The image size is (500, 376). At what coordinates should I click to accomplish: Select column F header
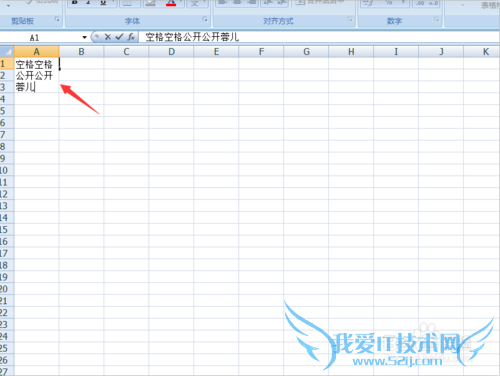tap(261, 52)
